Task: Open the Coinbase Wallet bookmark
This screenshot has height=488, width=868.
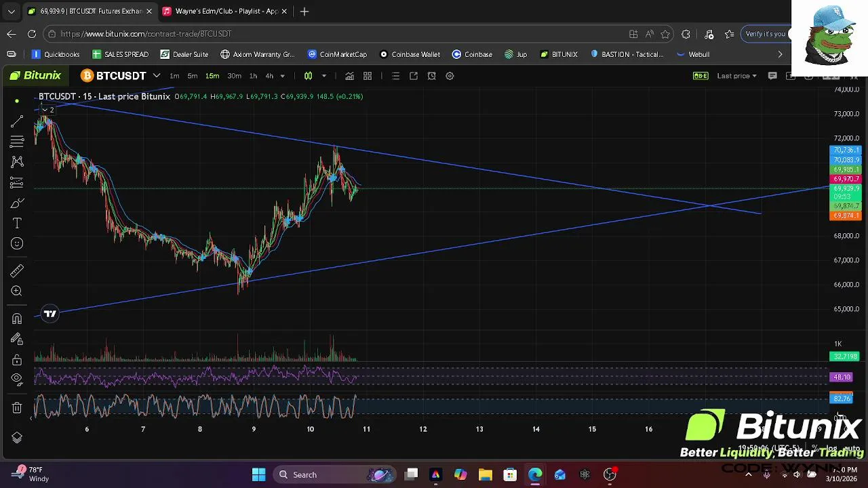Action: [410, 54]
